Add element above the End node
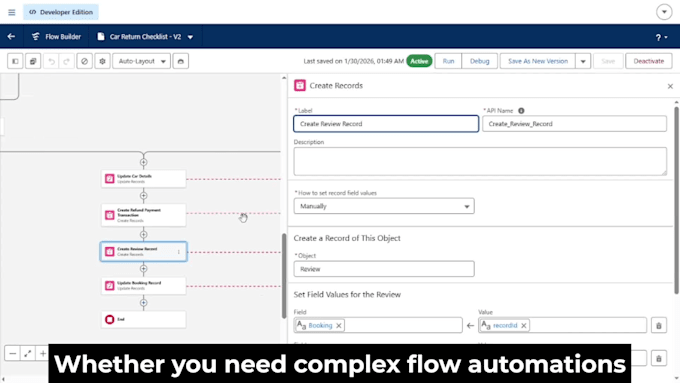The height and width of the screenshot is (383, 680). click(144, 302)
